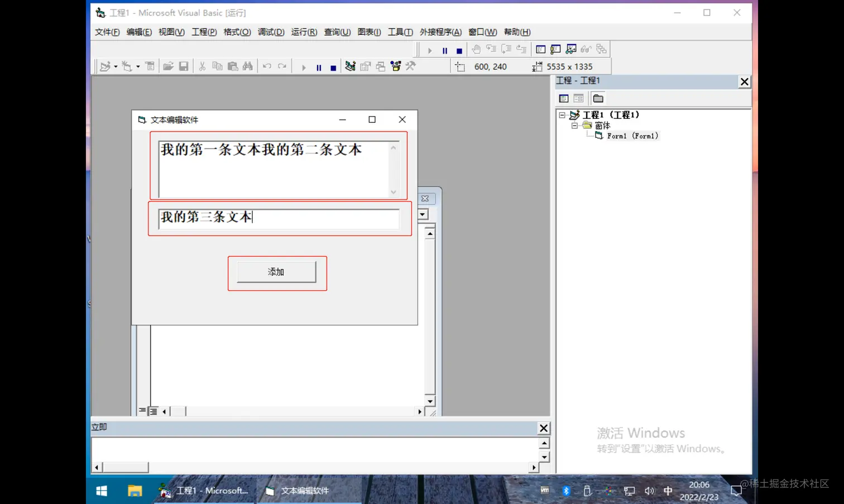The height and width of the screenshot is (504, 844).
Task: Open the 调试(D) menu
Action: [x=271, y=32]
